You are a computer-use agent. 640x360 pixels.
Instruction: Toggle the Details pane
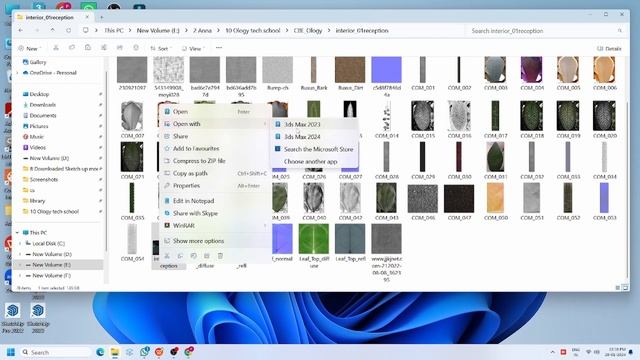tap(609, 49)
